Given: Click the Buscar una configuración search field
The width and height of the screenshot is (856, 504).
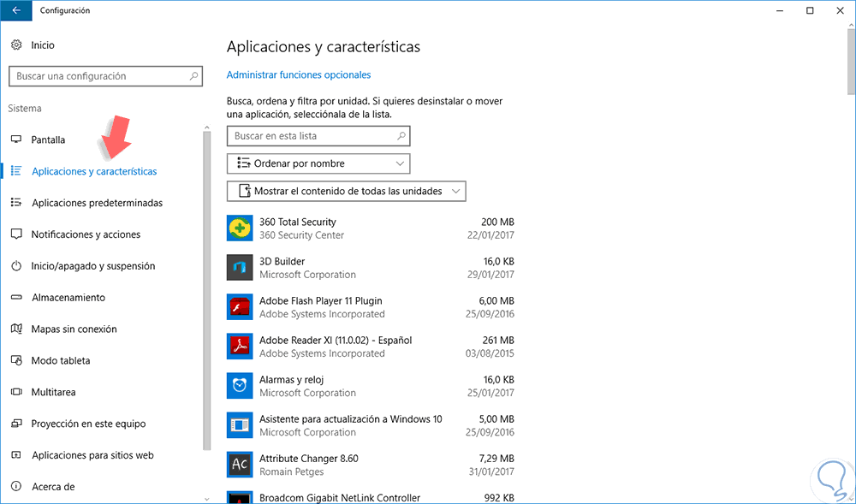Looking at the screenshot, I should pyautogui.click(x=105, y=76).
